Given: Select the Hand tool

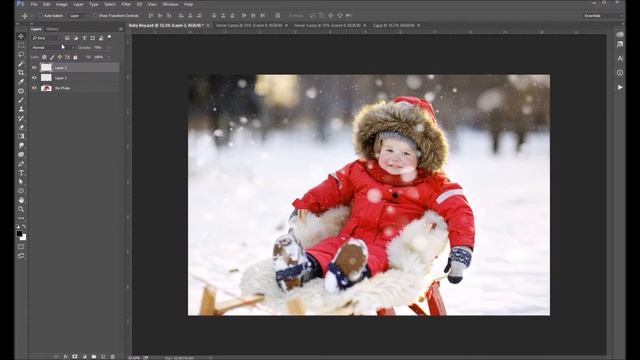Looking at the screenshot, I should (x=21, y=200).
